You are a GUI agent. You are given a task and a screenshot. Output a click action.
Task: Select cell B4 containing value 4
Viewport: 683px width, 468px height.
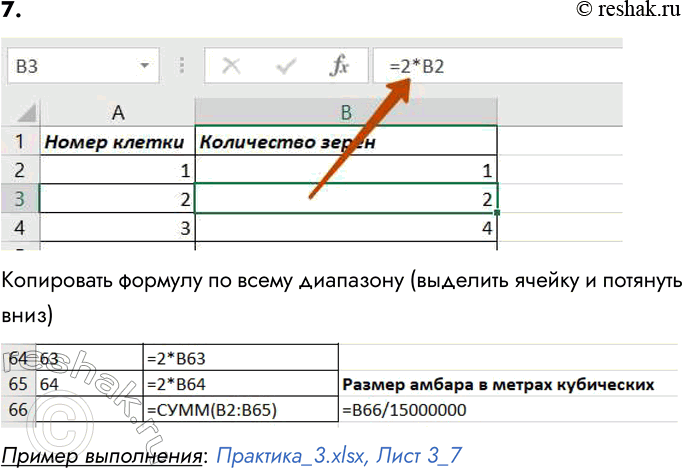tap(346, 227)
